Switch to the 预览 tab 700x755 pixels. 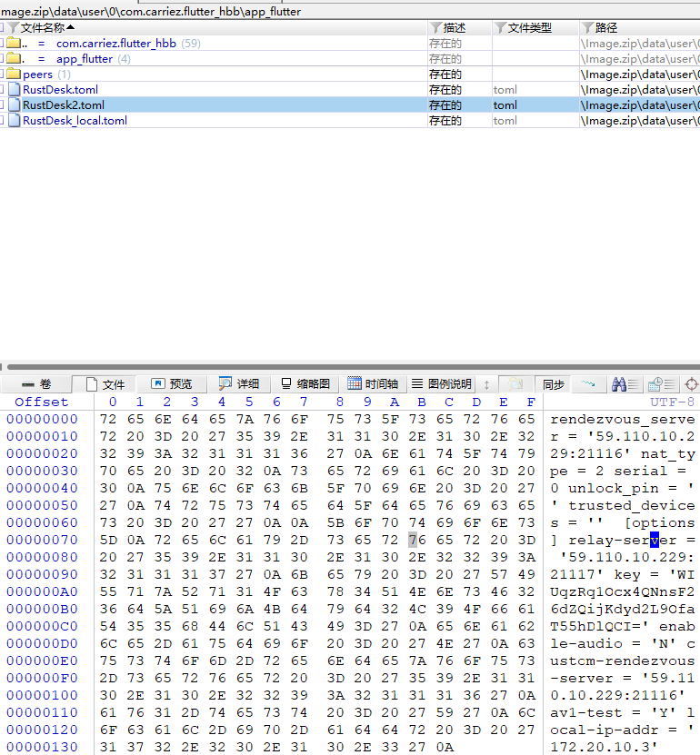(x=172, y=383)
